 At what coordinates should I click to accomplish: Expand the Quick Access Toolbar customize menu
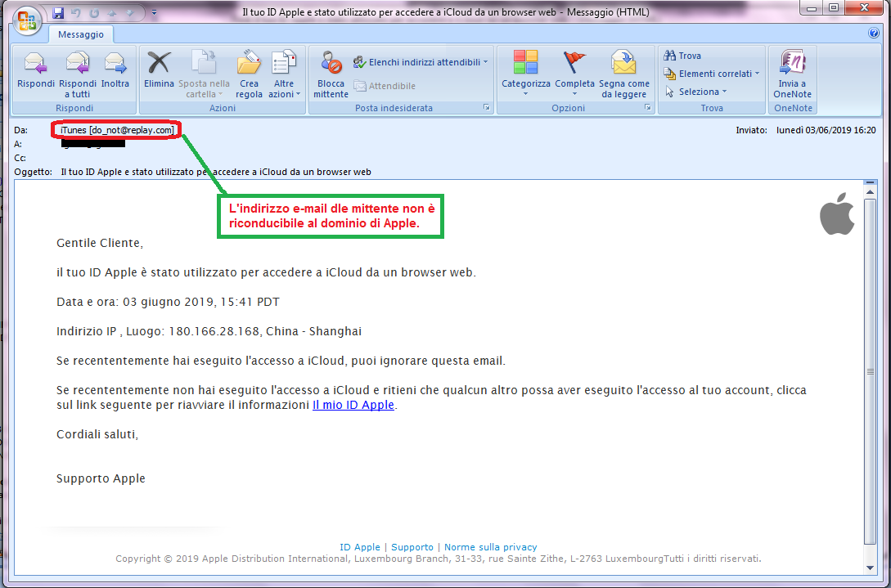tap(154, 12)
